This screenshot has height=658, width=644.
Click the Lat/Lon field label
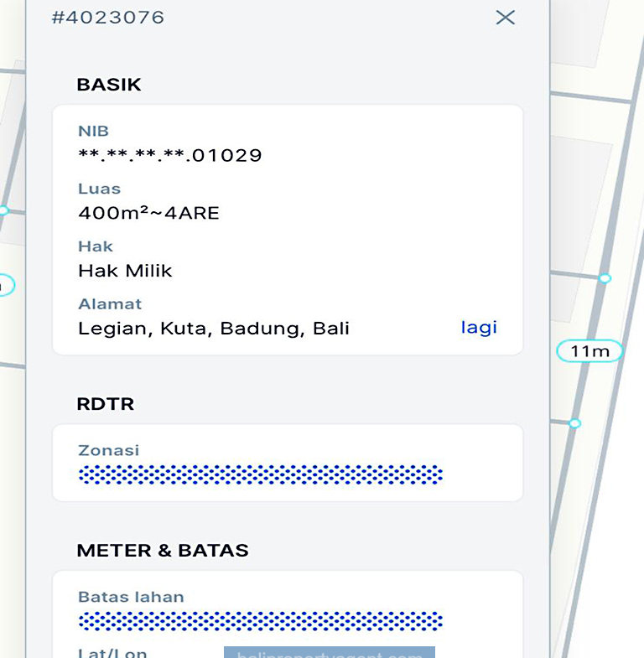click(x=112, y=652)
